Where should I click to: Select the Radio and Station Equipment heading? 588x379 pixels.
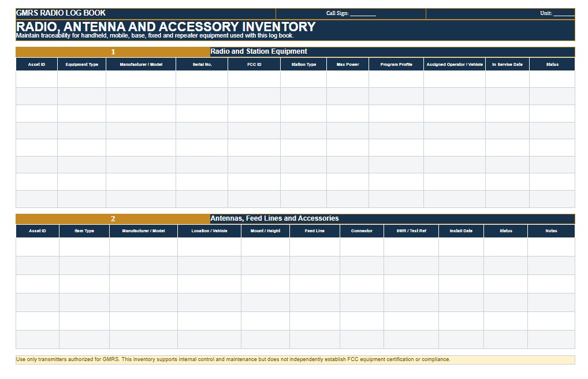(259, 51)
